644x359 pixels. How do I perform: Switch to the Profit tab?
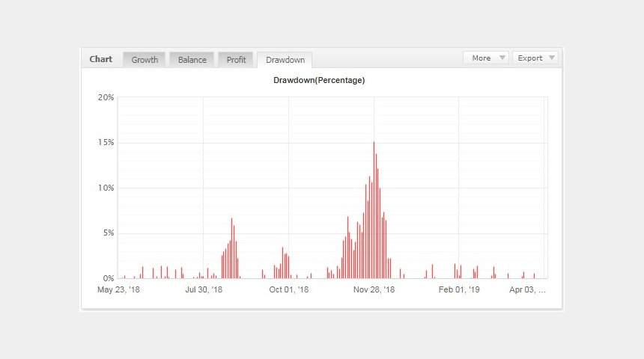pyautogui.click(x=236, y=60)
